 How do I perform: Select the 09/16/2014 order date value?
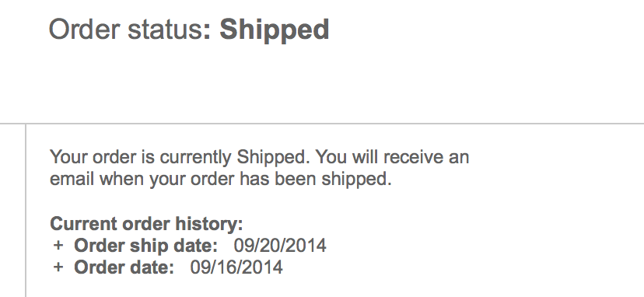click(236, 267)
